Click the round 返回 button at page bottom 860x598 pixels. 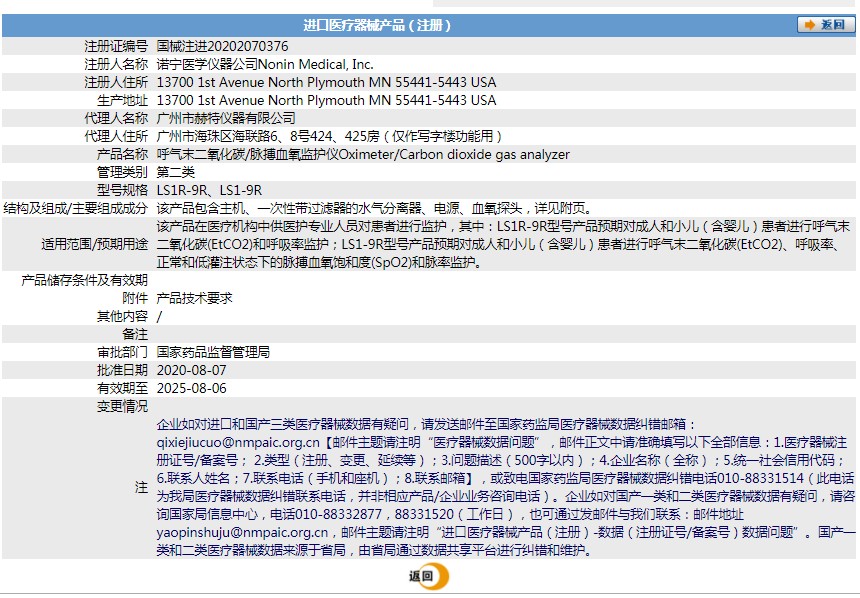coord(429,576)
